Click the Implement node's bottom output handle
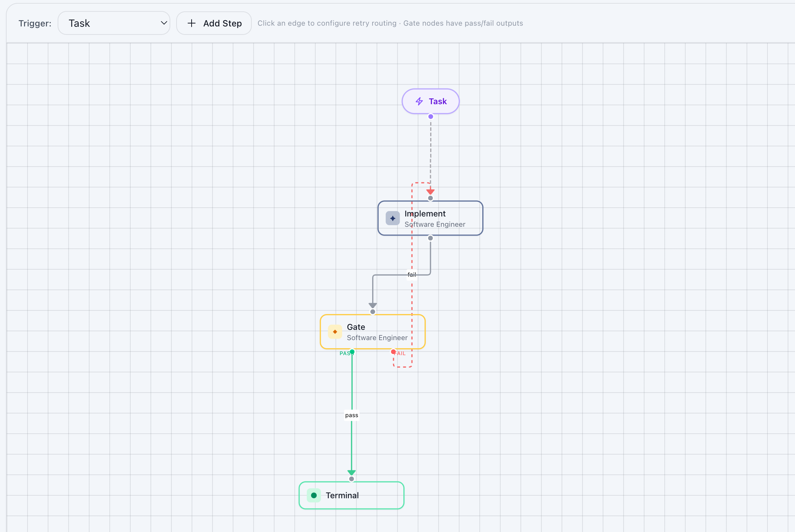This screenshot has height=532, width=795. 431,238
